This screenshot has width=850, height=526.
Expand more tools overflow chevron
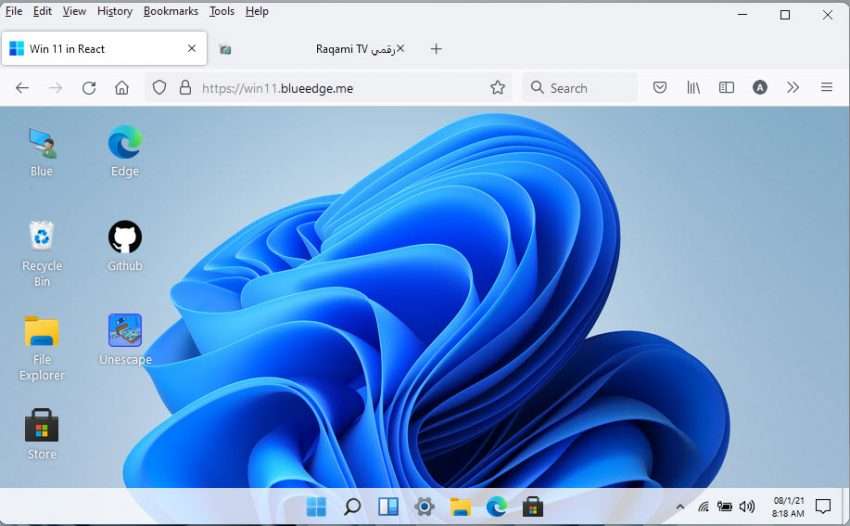(x=793, y=87)
